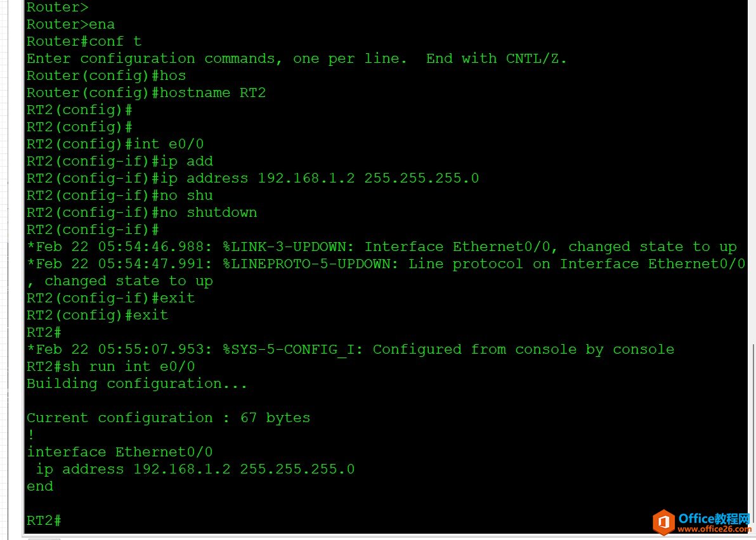Click 'Current configuration : 67 bytes' line
This screenshot has width=756, height=540.
[168, 418]
